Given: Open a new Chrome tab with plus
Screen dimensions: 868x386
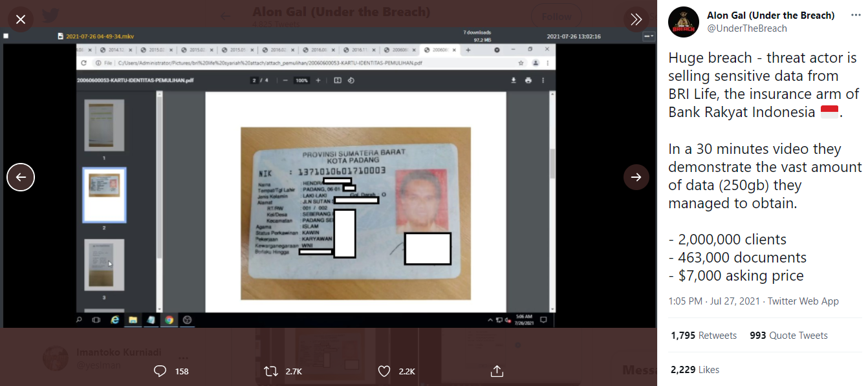Looking at the screenshot, I should [468, 49].
